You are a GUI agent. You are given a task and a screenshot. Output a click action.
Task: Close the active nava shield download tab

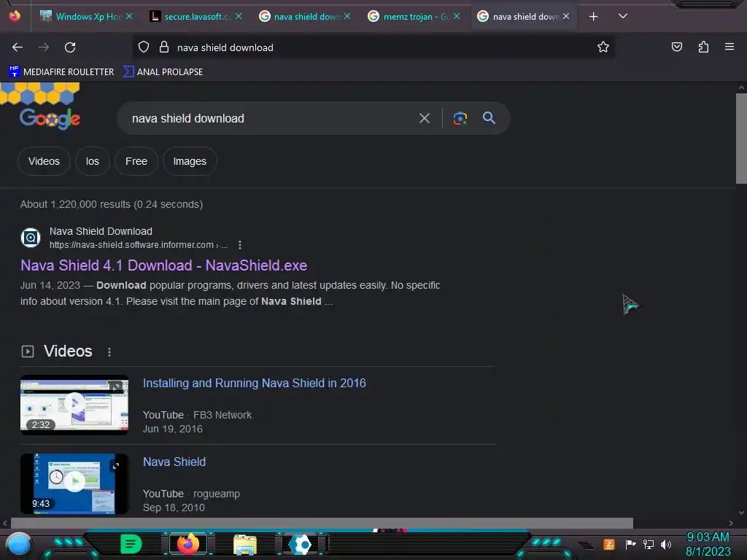coord(566,16)
